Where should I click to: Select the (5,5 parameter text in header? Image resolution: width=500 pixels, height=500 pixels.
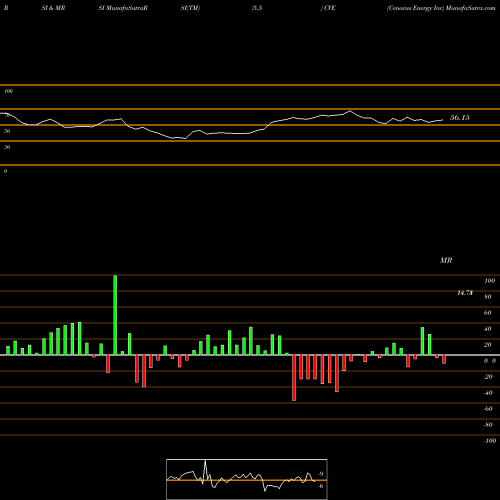click(257, 8)
